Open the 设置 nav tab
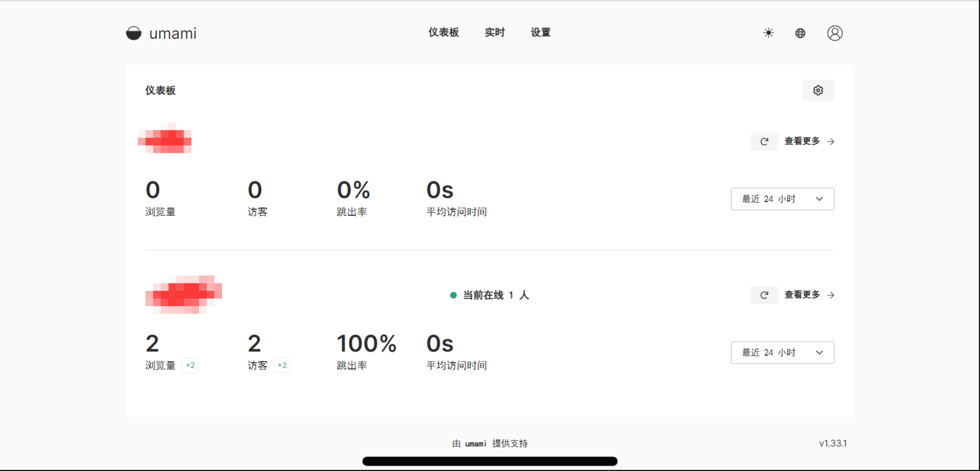This screenshot has width=980, height=471. [x=540, y=33]
